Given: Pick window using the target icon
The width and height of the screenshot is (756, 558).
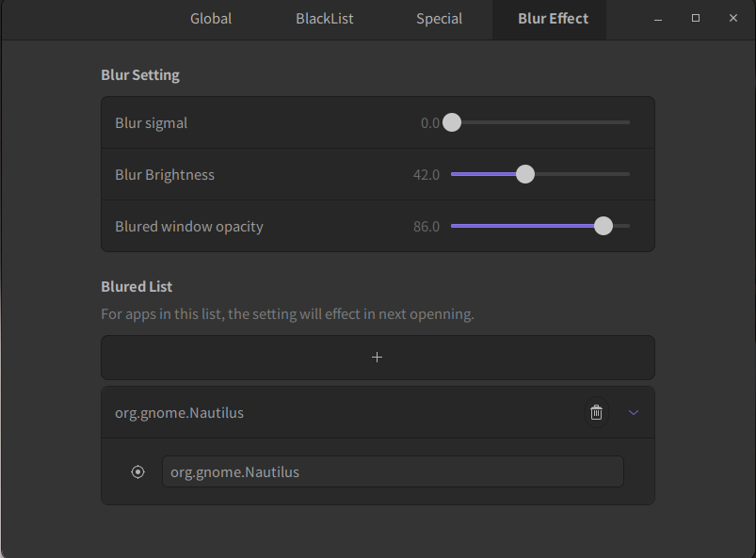Looking at the screenshot, I should point(138,472).
